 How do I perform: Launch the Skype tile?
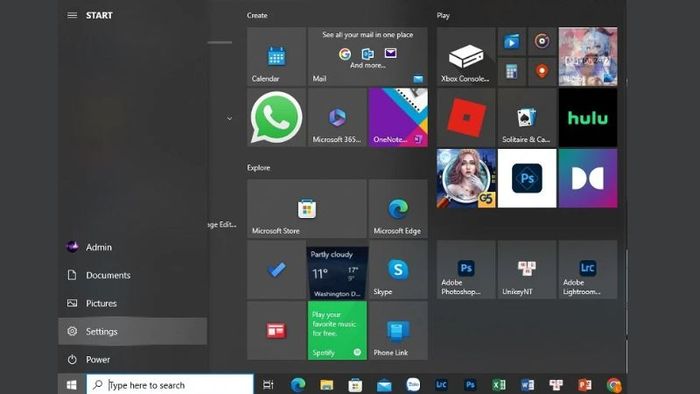398,270
